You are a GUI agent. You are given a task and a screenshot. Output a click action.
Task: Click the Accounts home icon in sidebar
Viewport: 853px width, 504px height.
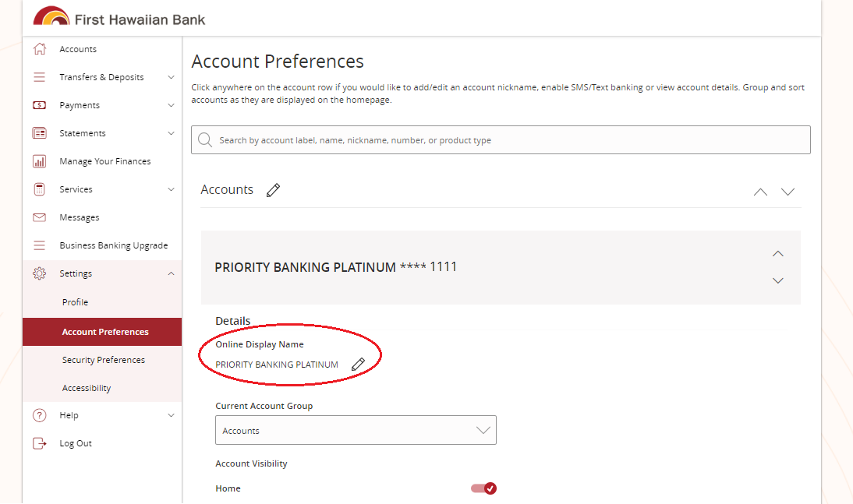coord(39,49)
